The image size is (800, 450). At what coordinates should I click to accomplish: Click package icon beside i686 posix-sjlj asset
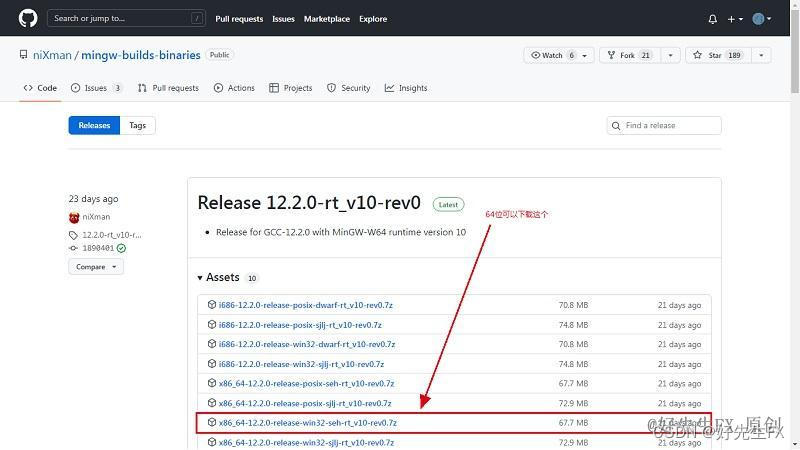pyautogui.click(x=212, y=324)
